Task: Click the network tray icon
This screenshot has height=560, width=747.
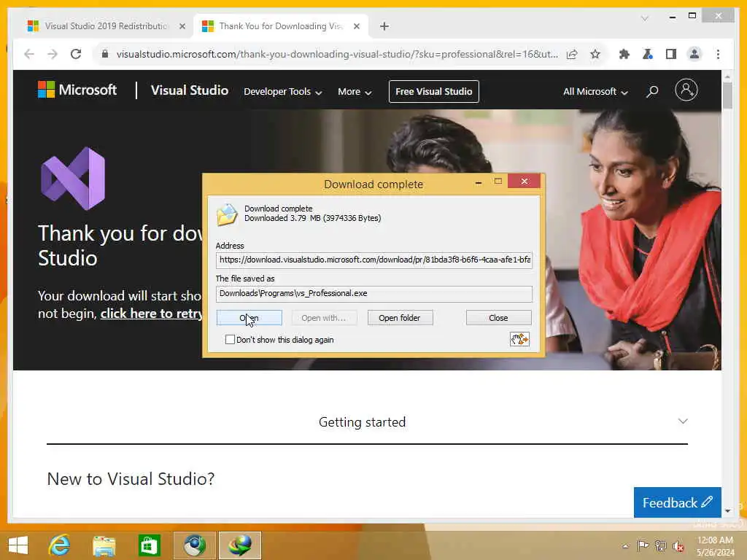Action: click(x=660, y=545)
